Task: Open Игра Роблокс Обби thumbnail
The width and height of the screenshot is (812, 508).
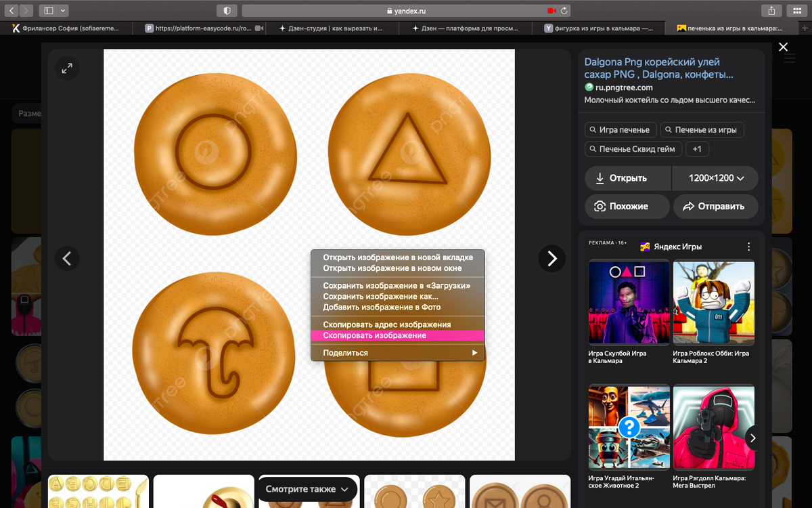Action: coord(714,302)
